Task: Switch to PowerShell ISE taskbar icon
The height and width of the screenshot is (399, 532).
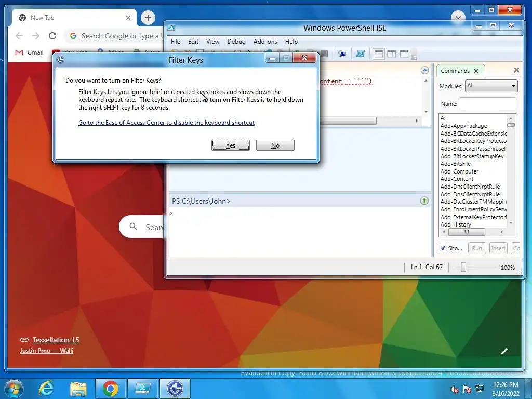Action: click(x=142, y=389)
